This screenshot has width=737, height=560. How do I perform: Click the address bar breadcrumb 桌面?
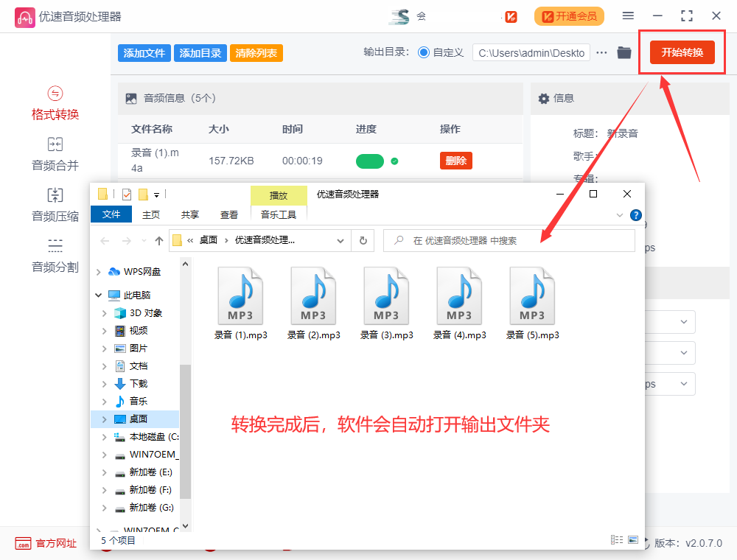tap(209, 240)
